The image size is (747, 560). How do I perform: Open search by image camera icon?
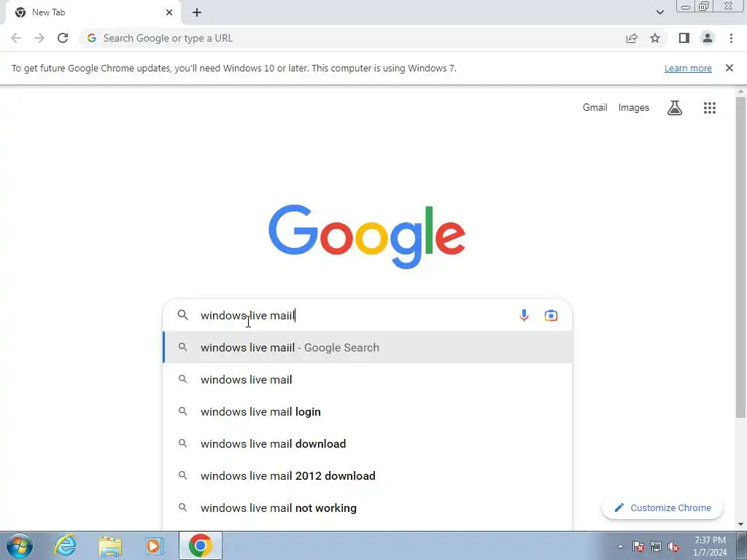tap(551, 316)
